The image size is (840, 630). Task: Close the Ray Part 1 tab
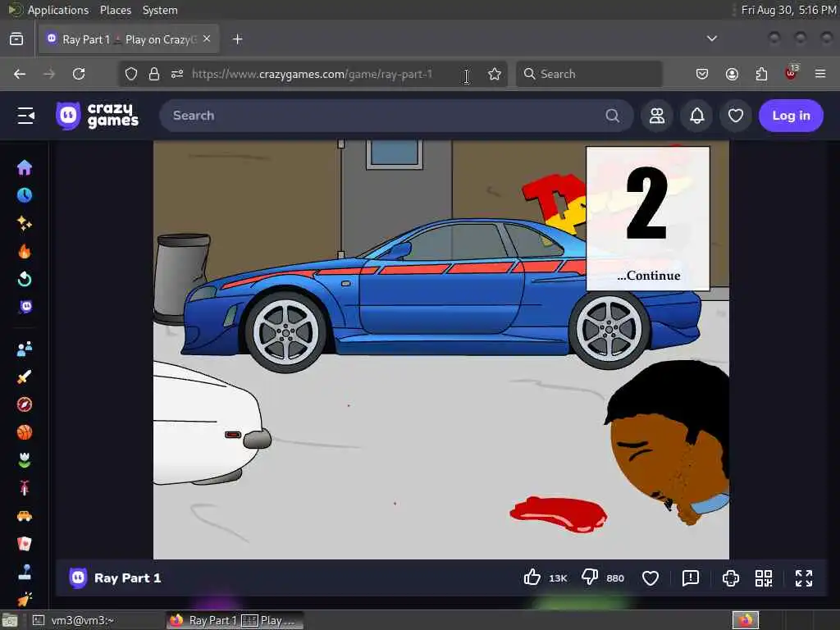coord(207,39)
